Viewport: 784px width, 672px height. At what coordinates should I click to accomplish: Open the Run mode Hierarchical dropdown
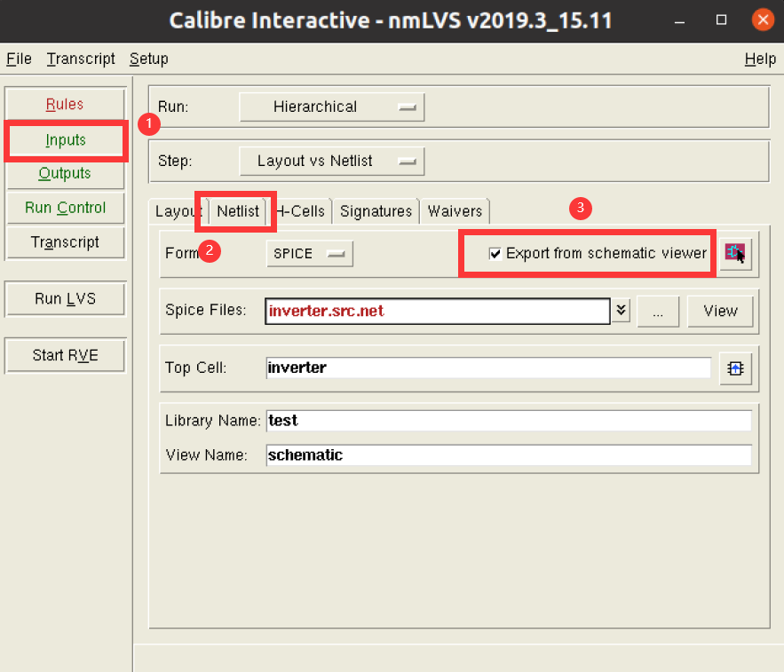(331, 107)
